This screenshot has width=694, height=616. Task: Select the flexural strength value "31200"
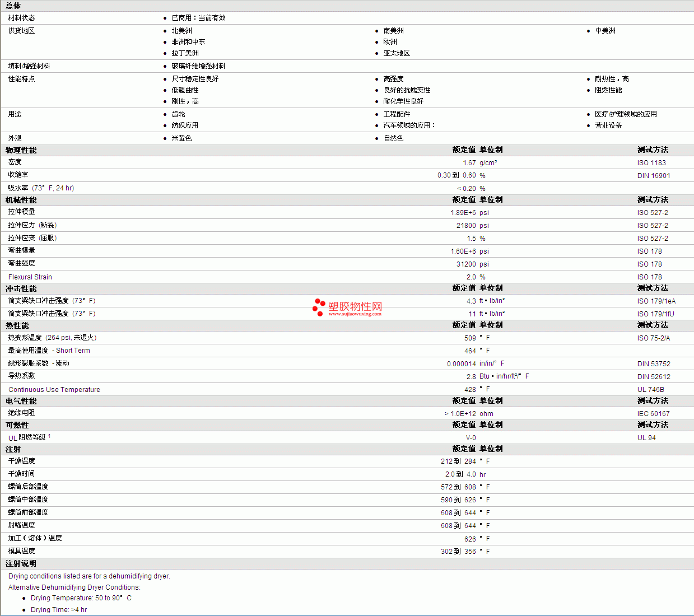(x=466, y=264)
